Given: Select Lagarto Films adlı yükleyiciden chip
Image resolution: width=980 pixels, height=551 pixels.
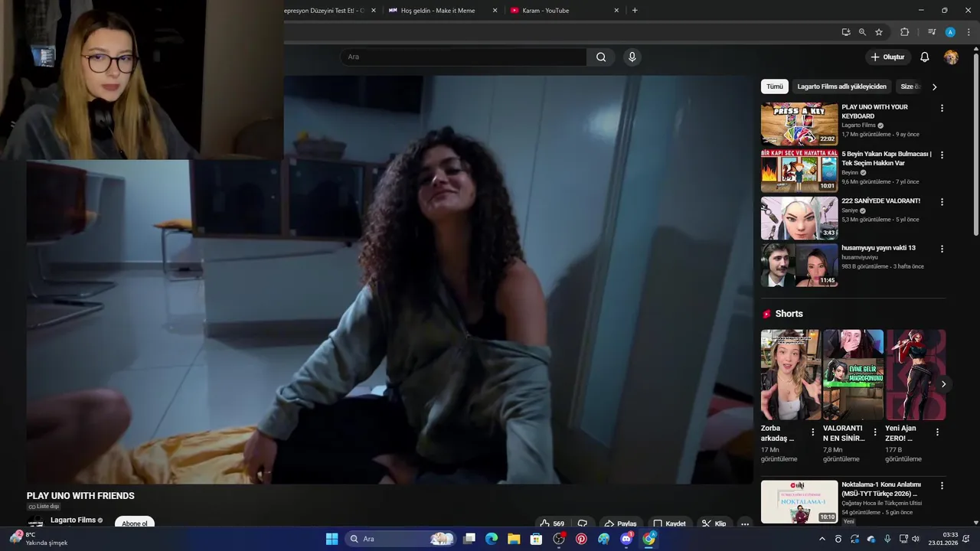Looking at the screenshot, I should click(841, 86).
